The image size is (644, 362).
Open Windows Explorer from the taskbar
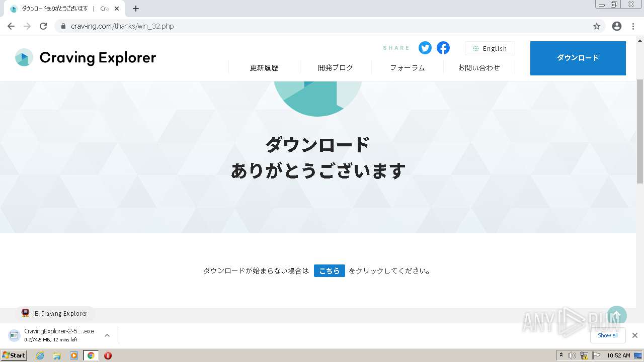(x=57, y=355)
